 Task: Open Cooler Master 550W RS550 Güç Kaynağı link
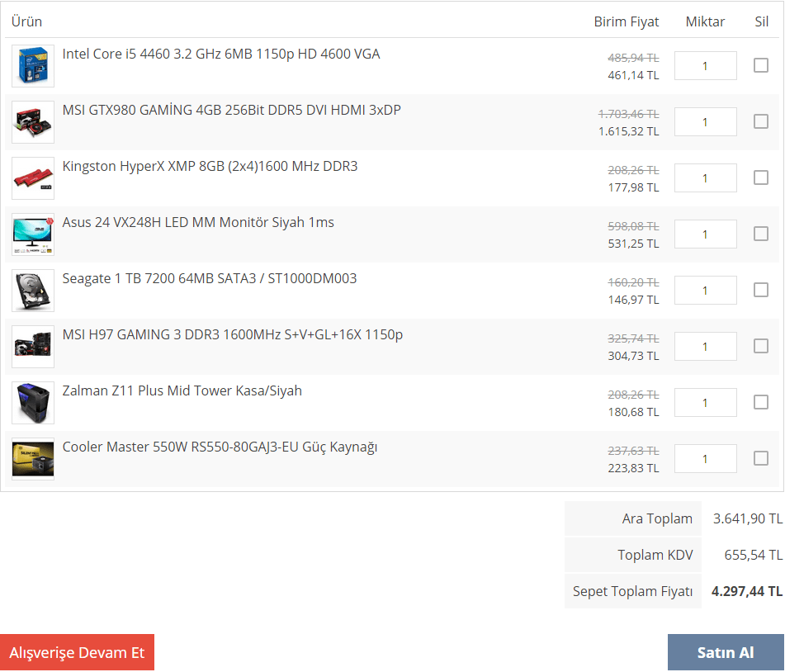[x=220, y=447]
